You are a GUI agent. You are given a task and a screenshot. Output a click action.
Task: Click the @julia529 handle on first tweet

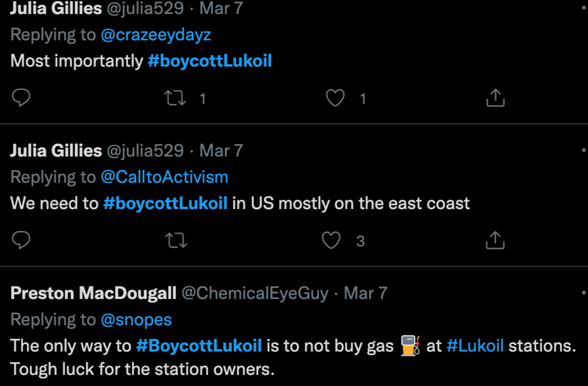tap(145, 8)
